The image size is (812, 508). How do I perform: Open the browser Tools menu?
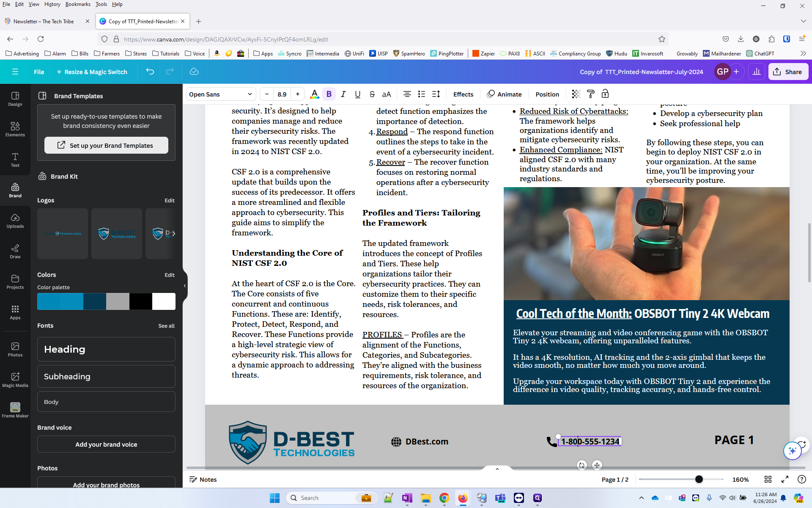click(x=101, y=4)
